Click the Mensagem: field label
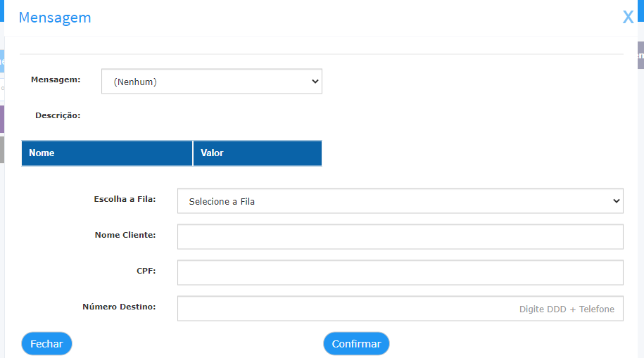This screenshot has width=644, height=358. tap(56, 79)
